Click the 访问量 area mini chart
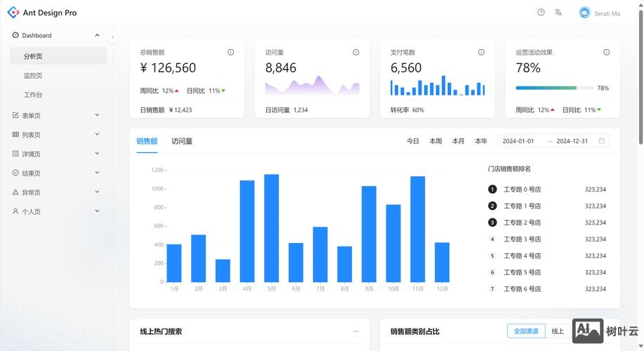The image size is (644, 351). pos(312,86)
